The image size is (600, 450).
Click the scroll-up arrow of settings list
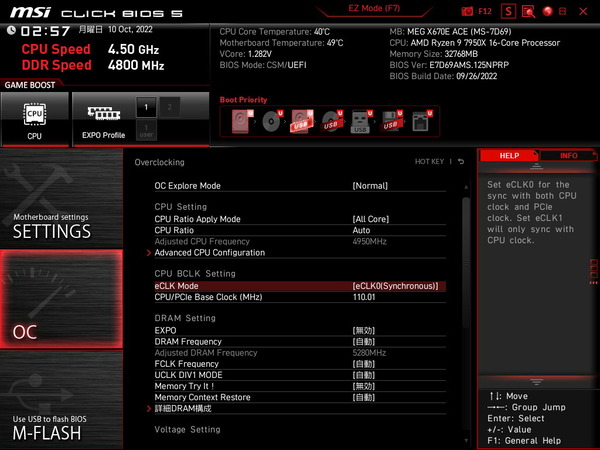[466, 187]
